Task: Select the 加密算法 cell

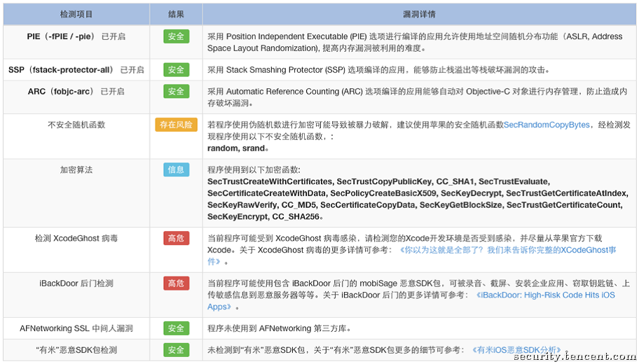Action: click(x=76, y=193)
